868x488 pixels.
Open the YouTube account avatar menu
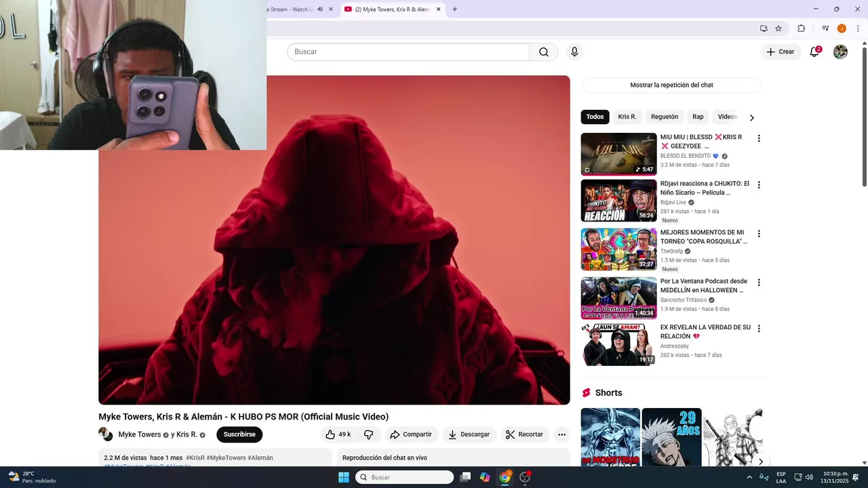click(840, 52)
